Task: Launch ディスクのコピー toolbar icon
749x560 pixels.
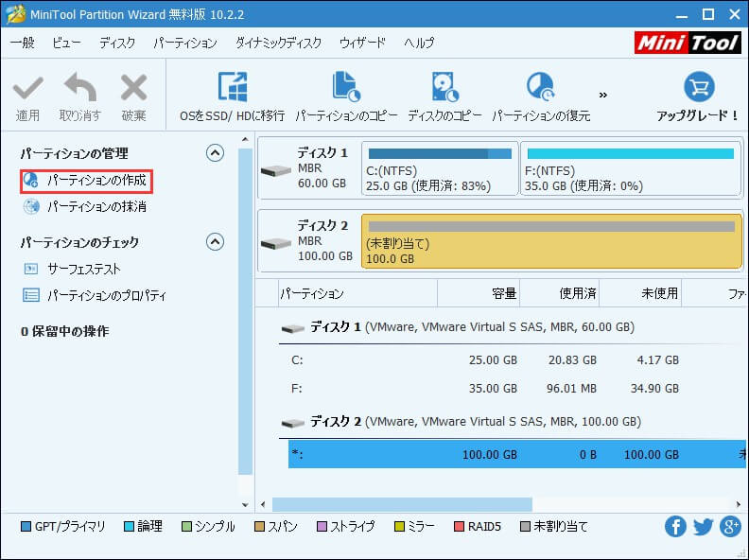Action: (x=444, y=86)
